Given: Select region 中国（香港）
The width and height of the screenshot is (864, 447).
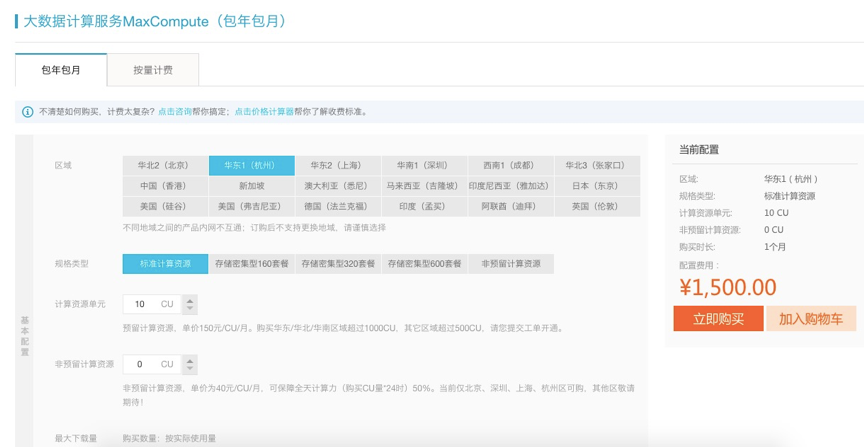Looking at the screenshot, I should click(x=165, y=186).
